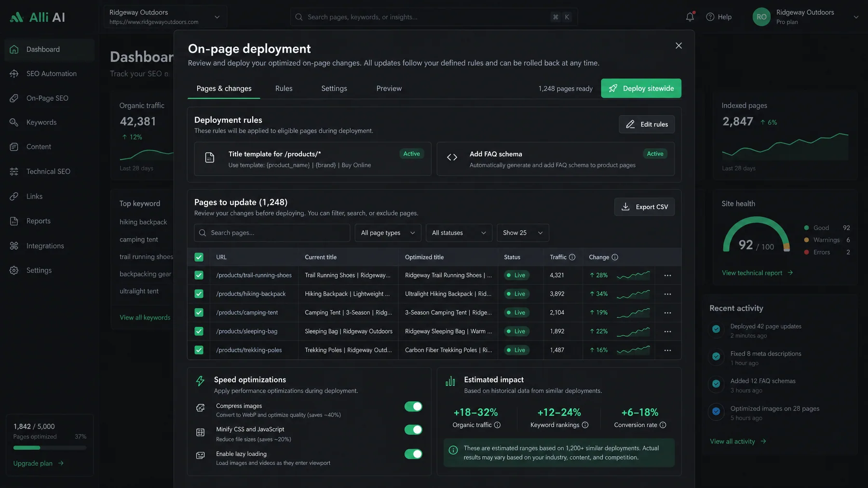Click the Alli AI logo
868x488 pixels.
38,17
